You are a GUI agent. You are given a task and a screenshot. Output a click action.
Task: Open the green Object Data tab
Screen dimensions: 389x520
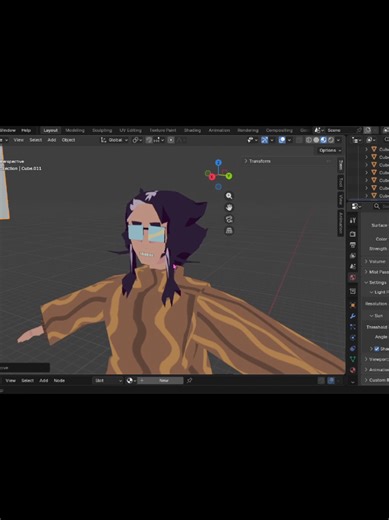coord(353,359)
